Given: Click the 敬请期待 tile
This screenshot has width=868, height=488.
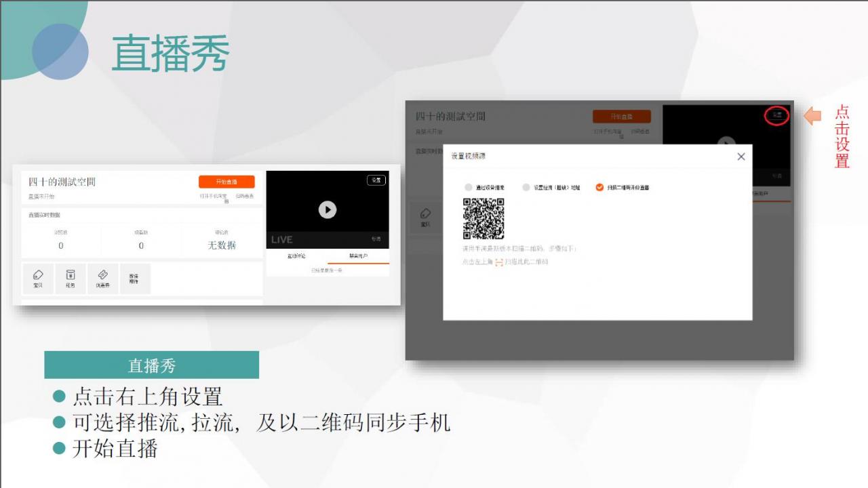Looking at the screenshot, I should tap(134, 279).
